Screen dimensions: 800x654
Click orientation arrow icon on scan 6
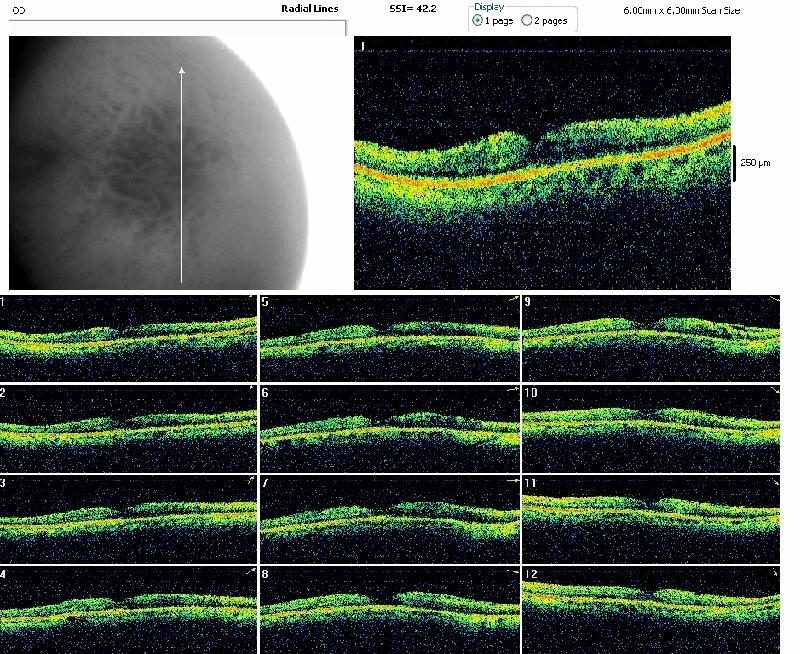click(x=513, y=389)
